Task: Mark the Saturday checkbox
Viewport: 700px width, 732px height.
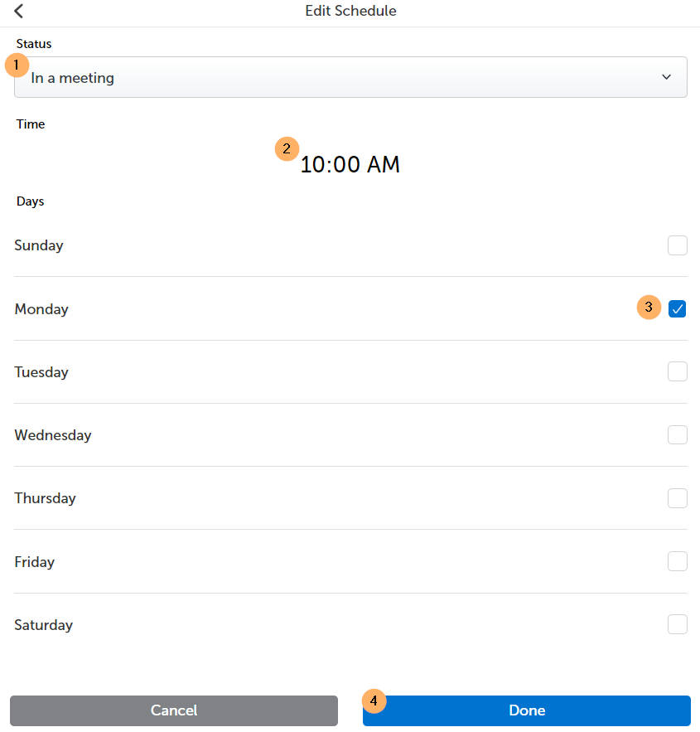Action: pos(677,624)
